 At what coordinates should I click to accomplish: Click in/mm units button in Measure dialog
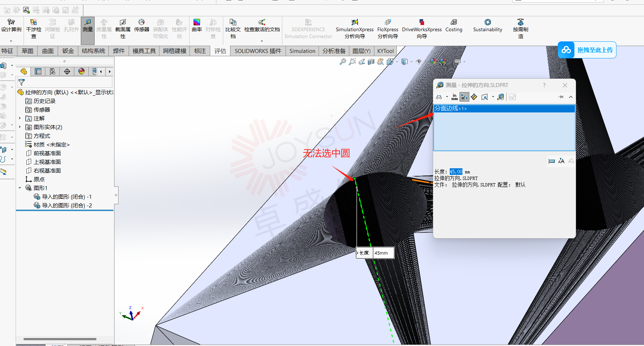pyautogui.click(x=454, y=97)
